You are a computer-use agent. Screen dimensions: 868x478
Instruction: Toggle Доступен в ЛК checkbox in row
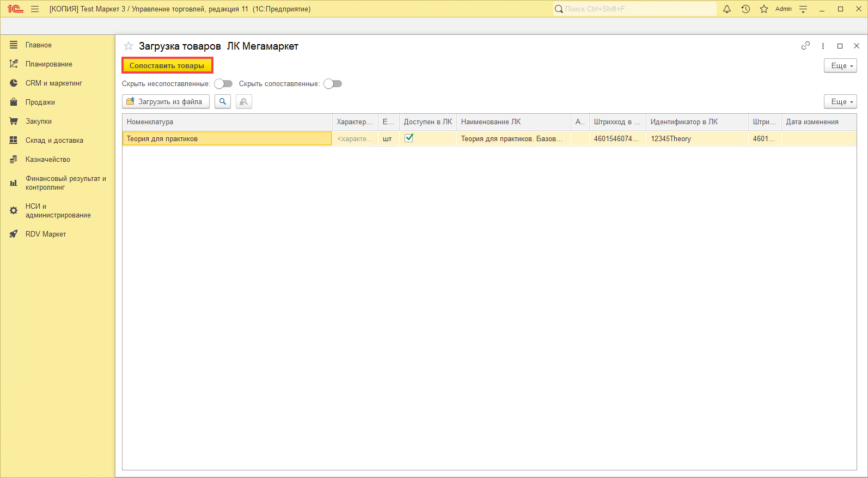tap(409, 138)
